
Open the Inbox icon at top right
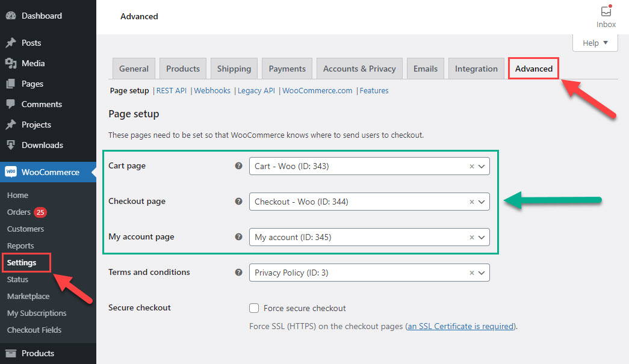[606, 11]
